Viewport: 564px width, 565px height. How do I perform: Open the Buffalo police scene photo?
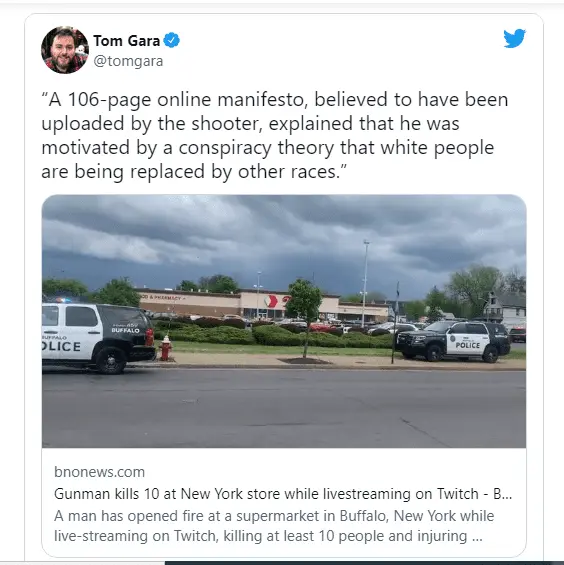point(284,321)
